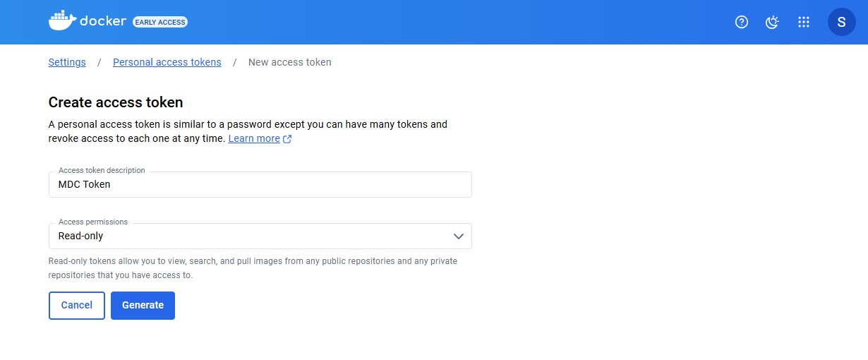This screenshot has height=360, width=868.
Task: Navigate to Personal access tokens breadcrumb
Action: (x=167, y=62)
